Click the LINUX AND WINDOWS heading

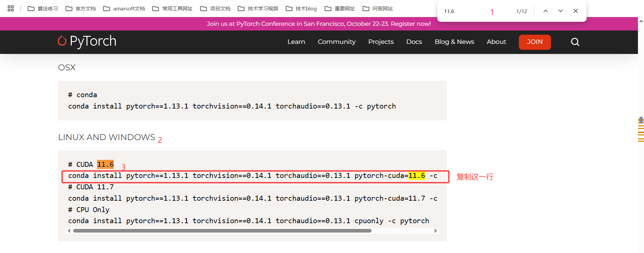click(106, 137)
